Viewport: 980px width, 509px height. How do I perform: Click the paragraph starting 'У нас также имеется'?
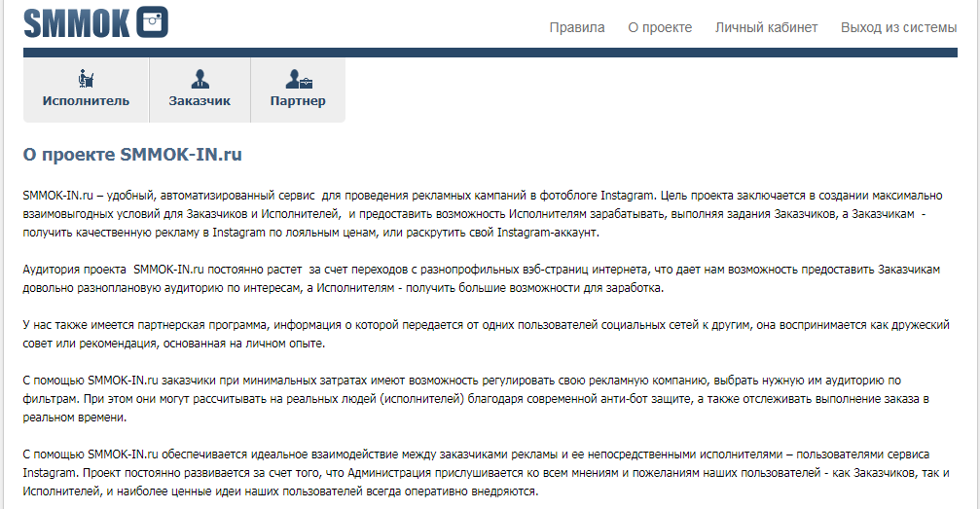point(487,334)
